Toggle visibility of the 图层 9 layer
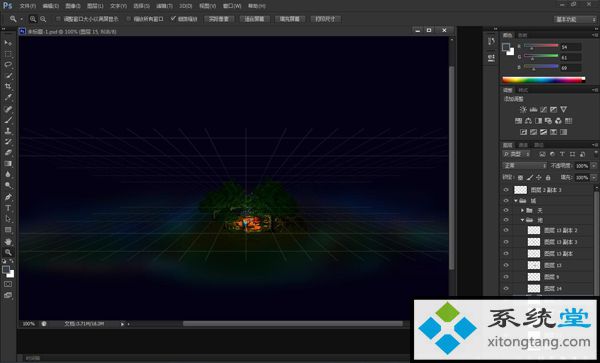This screenshot has width=600, height=363. tap(506, 277)
